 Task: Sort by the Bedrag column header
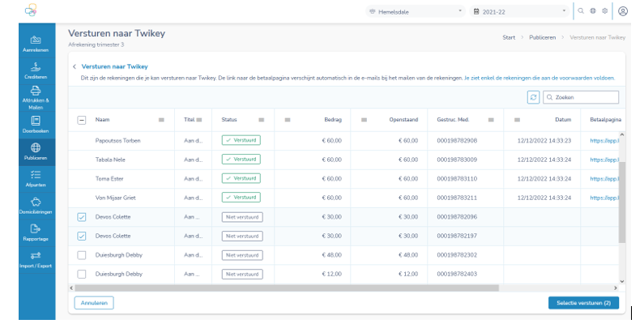(333, 120)
